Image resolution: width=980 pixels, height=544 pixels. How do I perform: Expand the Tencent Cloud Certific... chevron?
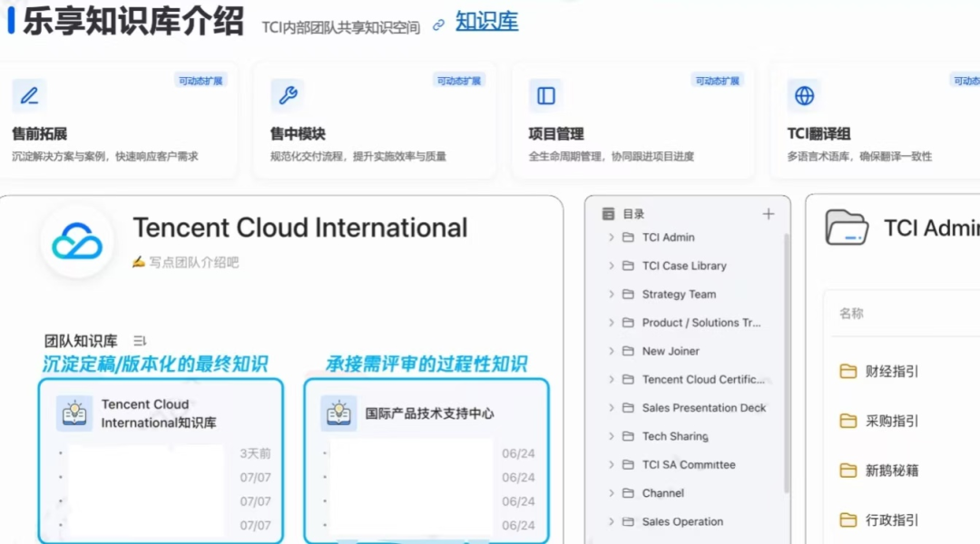612,379
